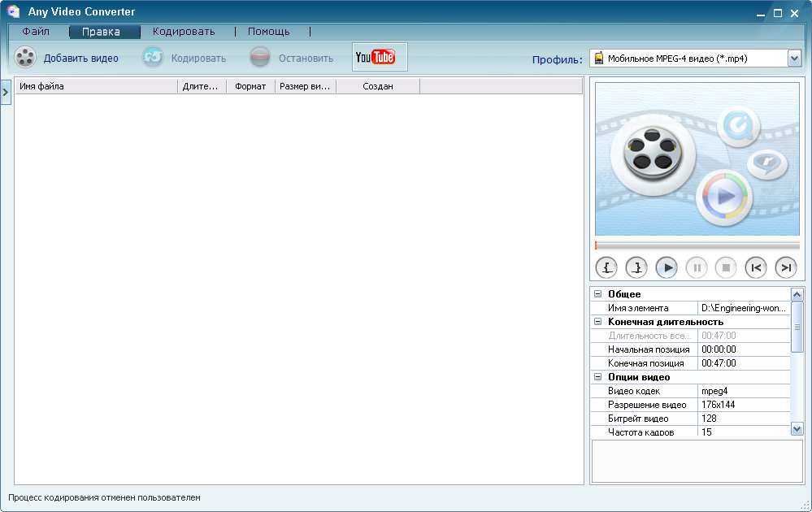Click the Конечная позиция property label
The image size is (812, 512).
click(645, 363)
